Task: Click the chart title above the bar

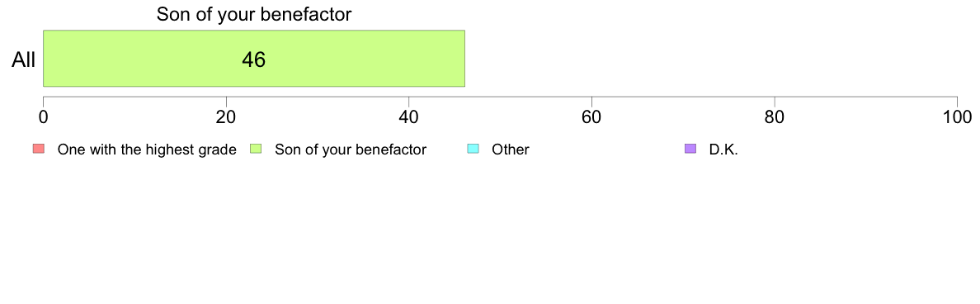Action: click(x=254, y=14)
